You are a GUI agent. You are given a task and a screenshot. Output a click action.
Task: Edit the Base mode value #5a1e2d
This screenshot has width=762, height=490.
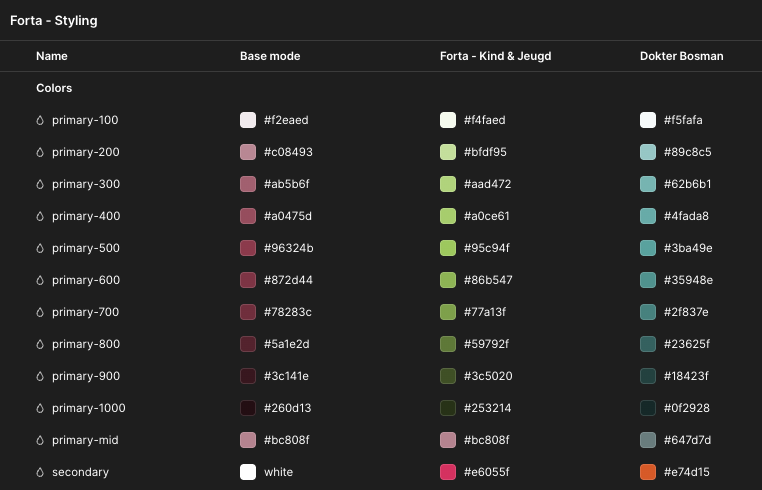(x=287, y=344)
